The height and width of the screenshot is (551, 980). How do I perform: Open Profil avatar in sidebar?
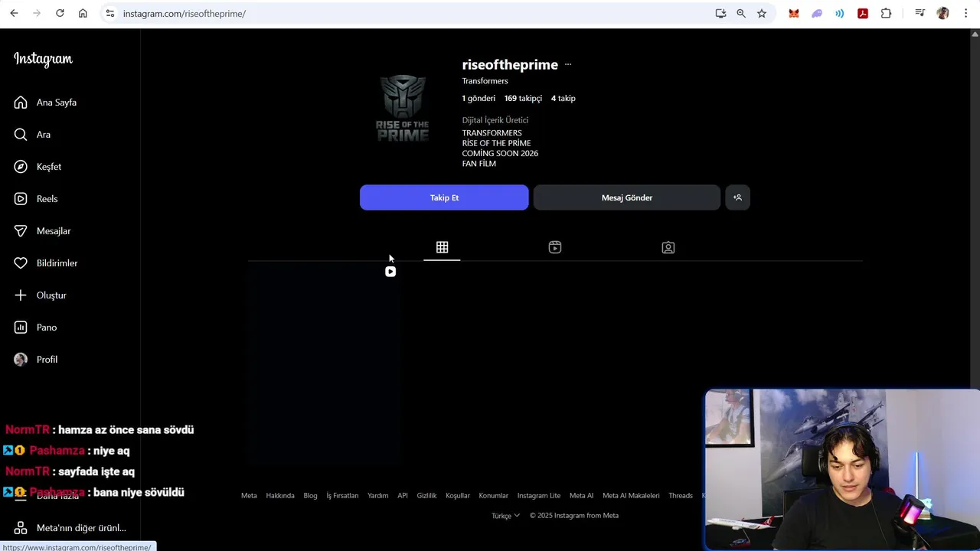[x=21, y=360]
